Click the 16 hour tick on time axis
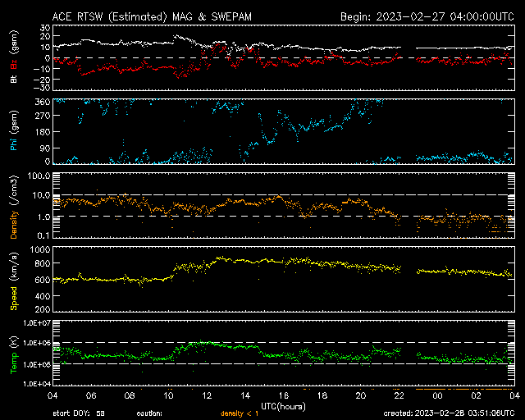 click(x=284, y=395)
